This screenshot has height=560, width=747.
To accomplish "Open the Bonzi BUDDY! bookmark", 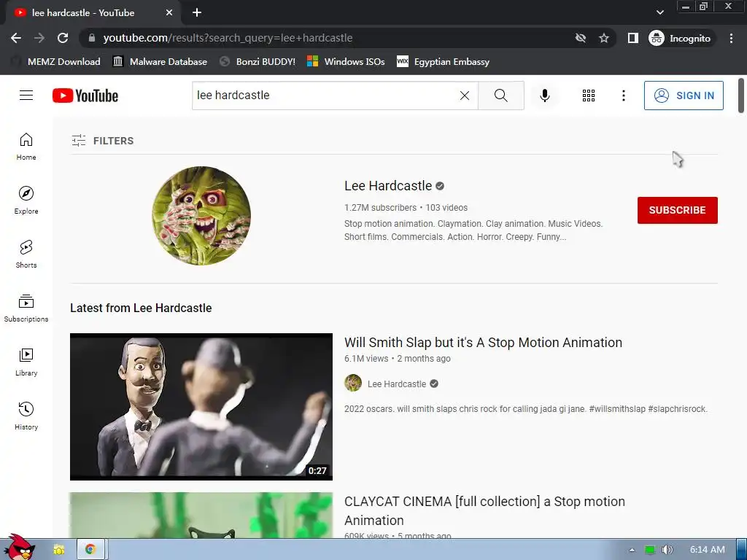I will click(258, 61).
